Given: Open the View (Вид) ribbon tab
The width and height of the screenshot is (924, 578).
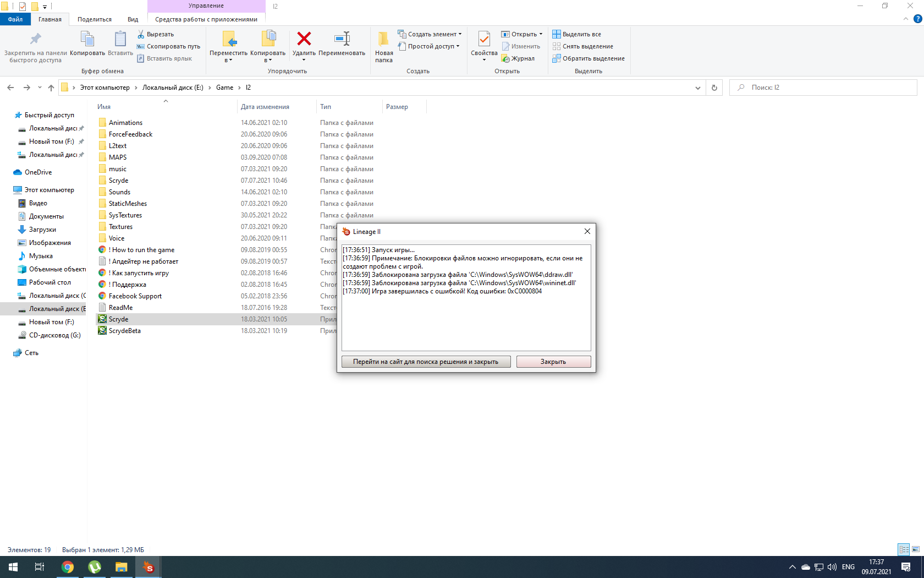Looking at the screenshot, I should (x=133, y=19).
